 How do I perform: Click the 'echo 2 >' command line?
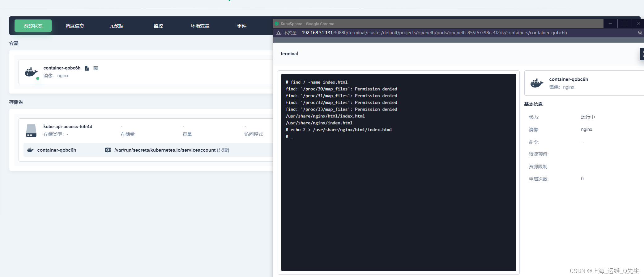339,130
